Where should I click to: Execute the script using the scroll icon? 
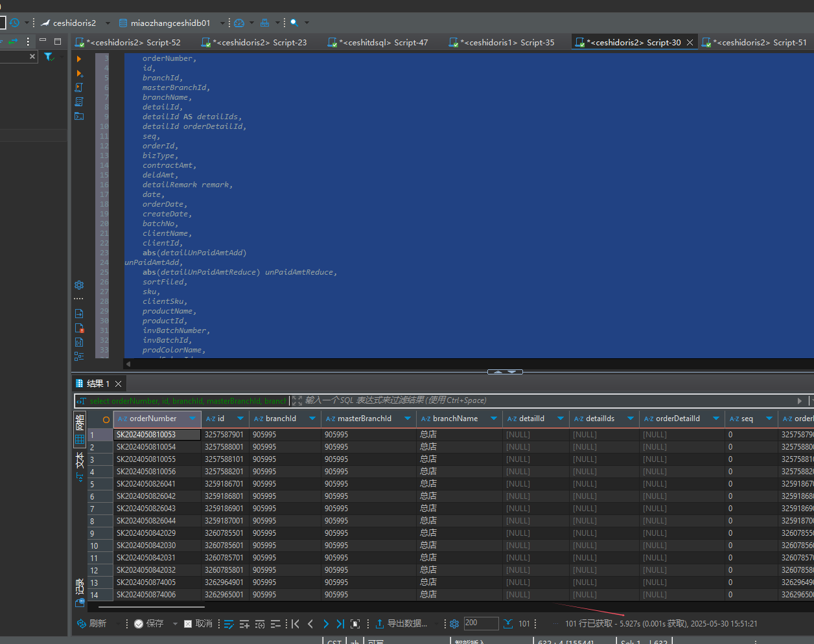coord(79,87)
